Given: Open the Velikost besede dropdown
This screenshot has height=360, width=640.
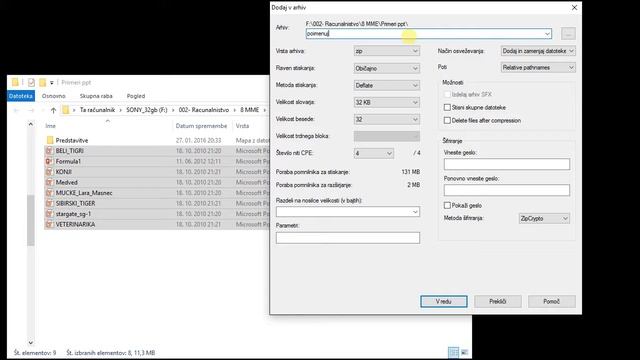Looking at the screenshot, I should point(387,119).
